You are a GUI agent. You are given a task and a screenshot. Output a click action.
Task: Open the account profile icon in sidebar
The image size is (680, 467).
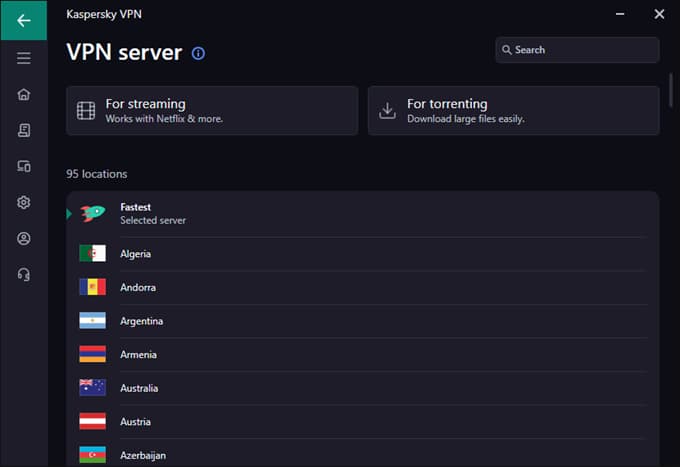[24, 238]
